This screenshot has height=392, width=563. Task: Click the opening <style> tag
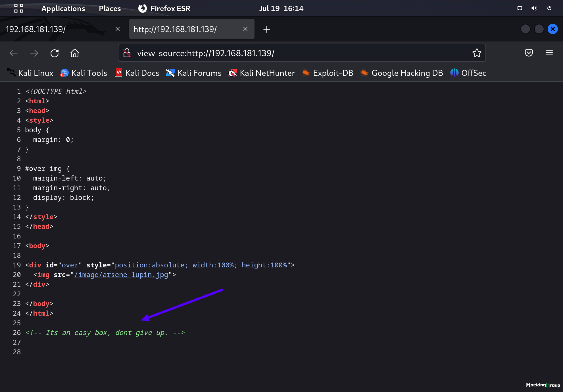tap(39, 120)
